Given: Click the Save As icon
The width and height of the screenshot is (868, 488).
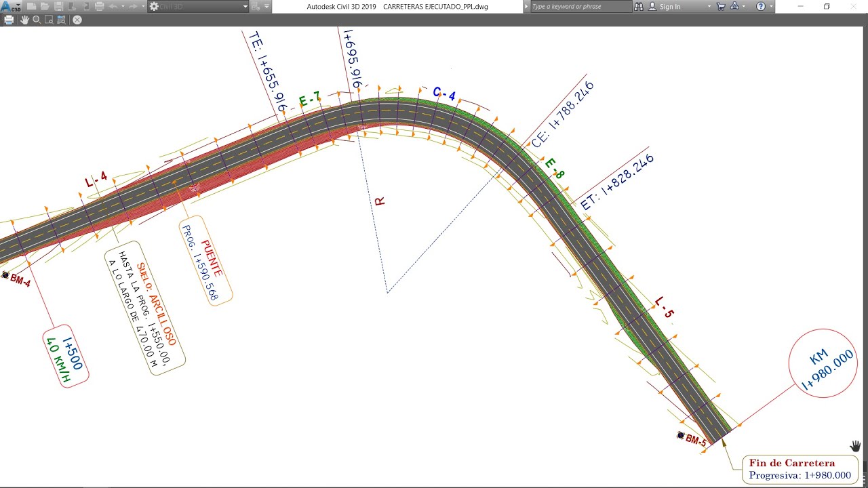Looking at the screenshot, I should click(x=72, y=6).
